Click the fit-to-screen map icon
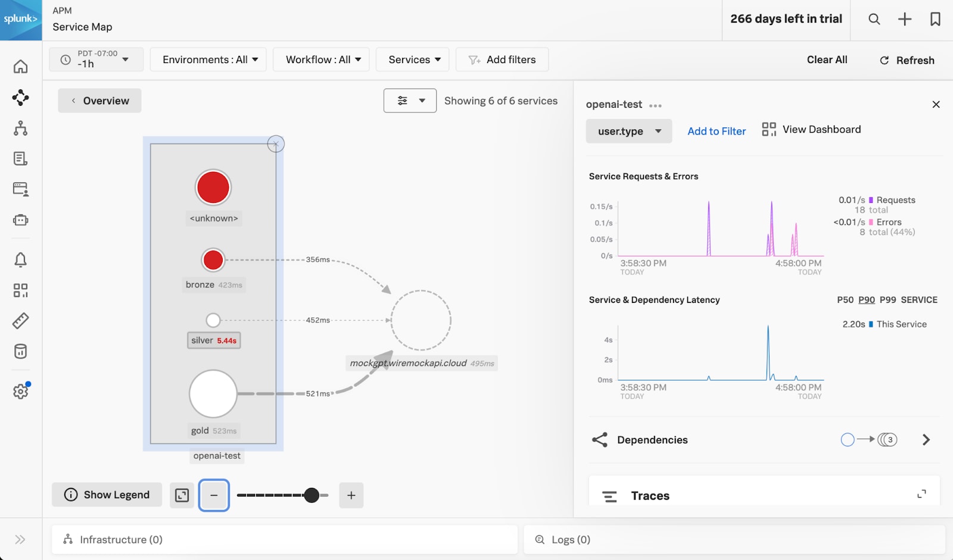This screenshot has height=560, width=953. tap(182, 495)
